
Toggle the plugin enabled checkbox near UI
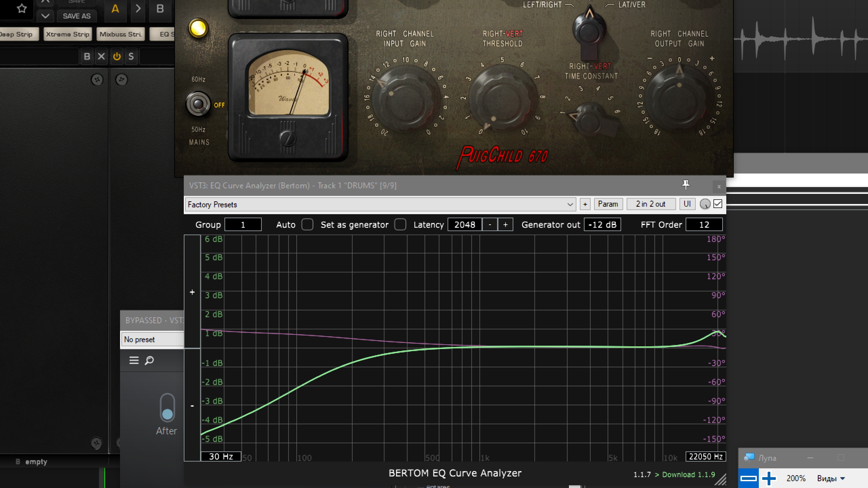(x=718, y=204)
